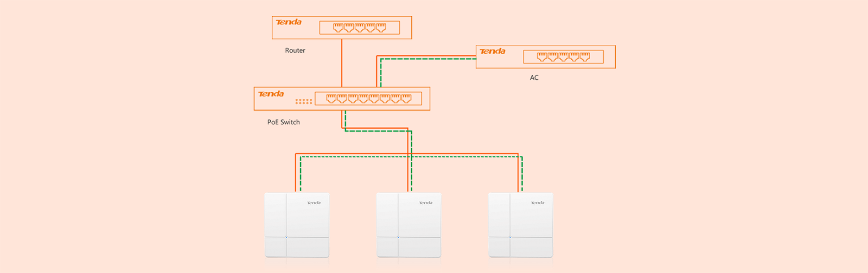Click the LED indicator dots on PoE Switch
Screen dimensions: 868x273
click(x=304, y=101)
